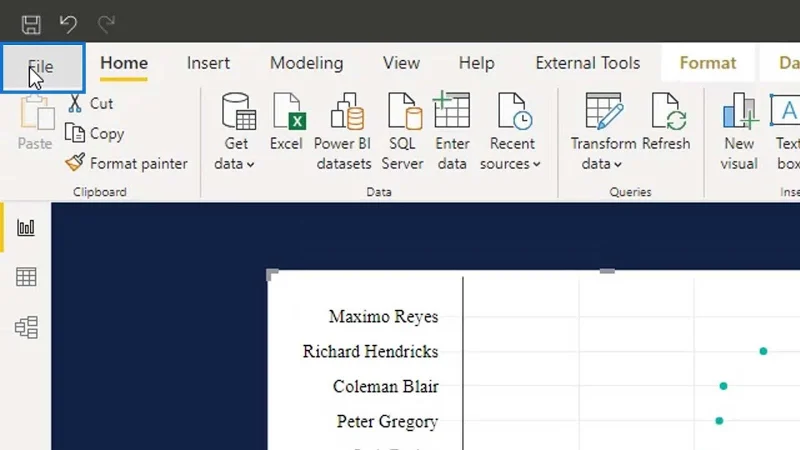Open the Transform data dropdown
This screenshot has height=450, width=800.
[x=603, y=132]
